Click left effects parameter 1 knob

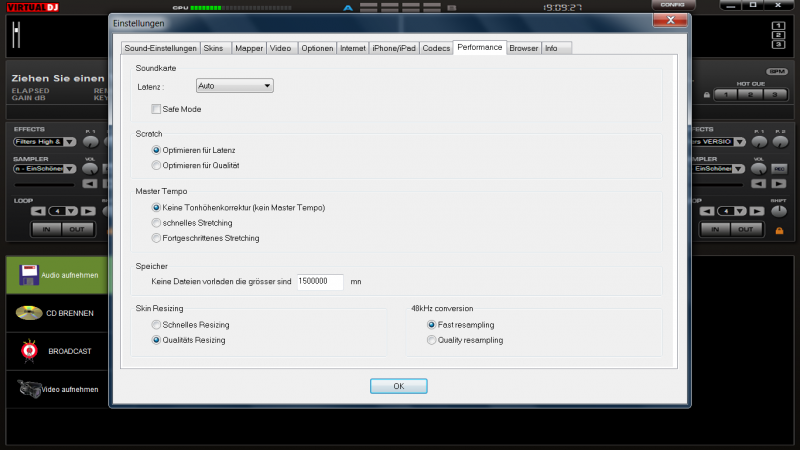(90, 142)
